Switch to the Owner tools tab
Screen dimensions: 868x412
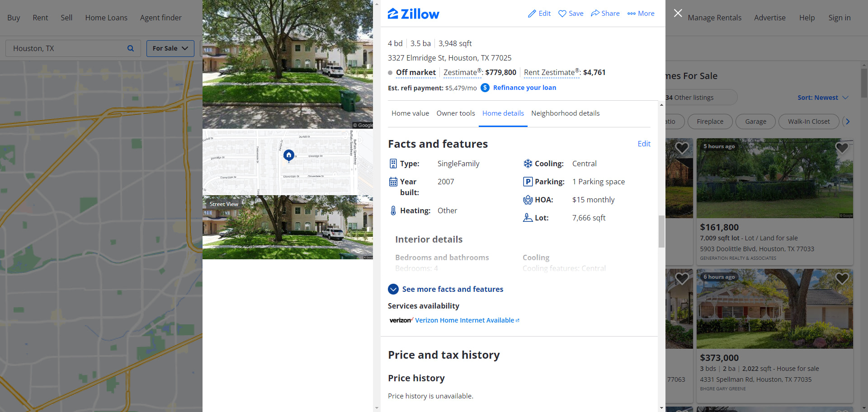456,113
